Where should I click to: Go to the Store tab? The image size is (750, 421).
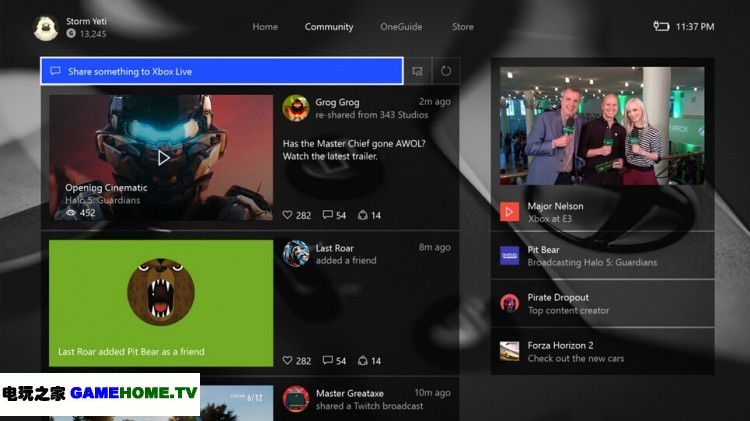pyautogui.click(x=463, y=27)
